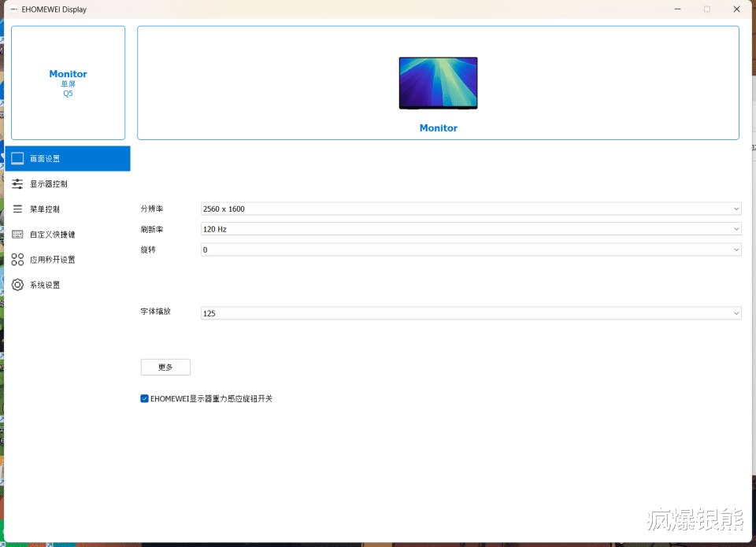756x547 pixels.
Task: Toggle EHOMEWEI gravity sensor rotation checkbox
Action: (x=144, y=398)
